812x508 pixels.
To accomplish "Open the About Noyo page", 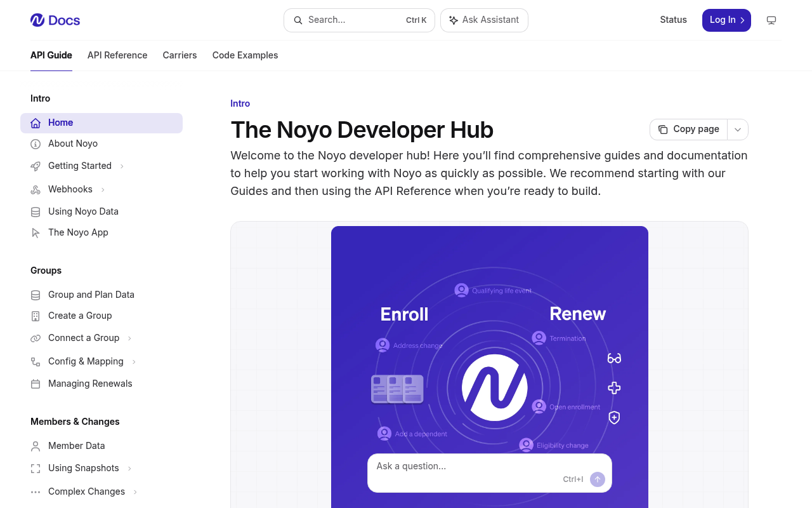I will click(x=101, y=144).
